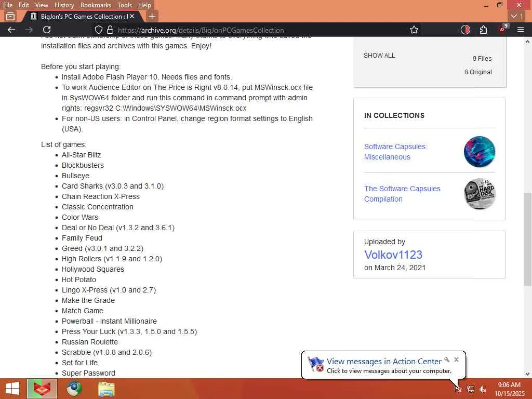Click the Action Center flag icon in balloon

pyautogui.click(x=316, y=364)
